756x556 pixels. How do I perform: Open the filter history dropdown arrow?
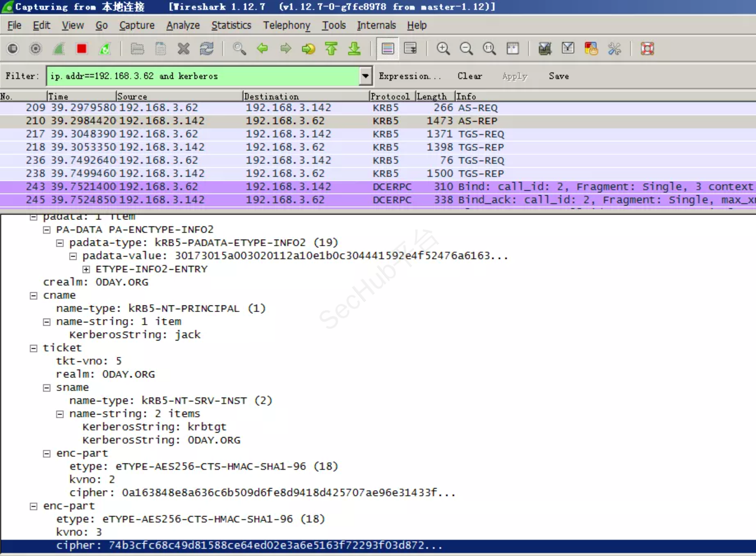click(366, 76)
